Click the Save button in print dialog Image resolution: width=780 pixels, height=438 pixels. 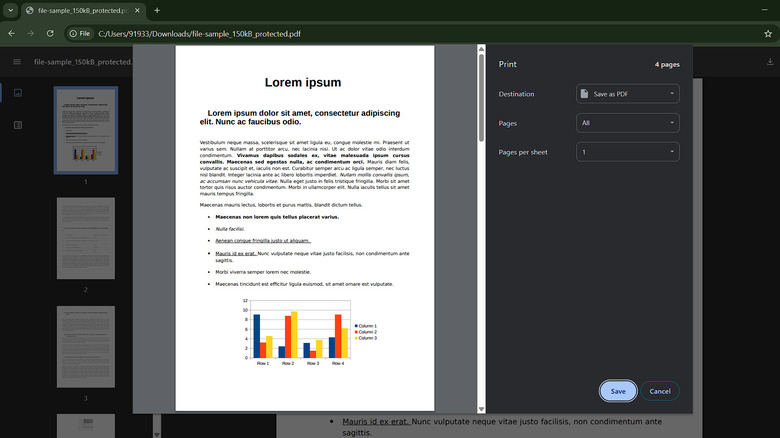pos(617,391)
